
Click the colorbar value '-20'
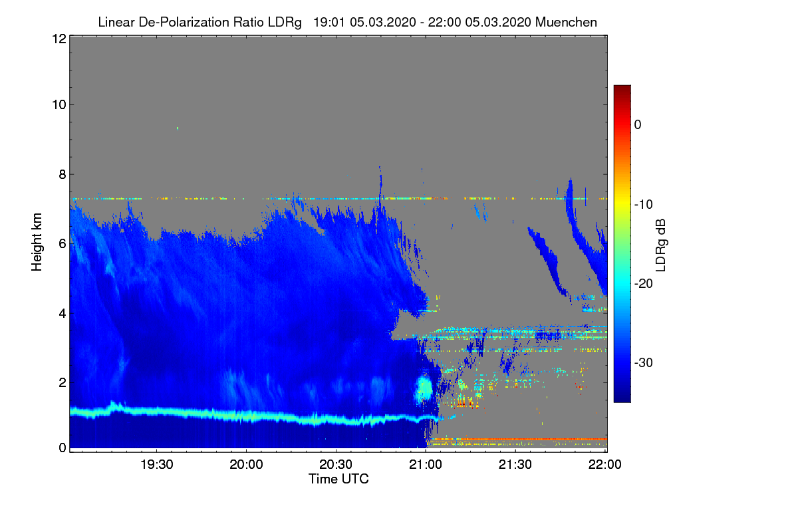click(x=645, y=283)
